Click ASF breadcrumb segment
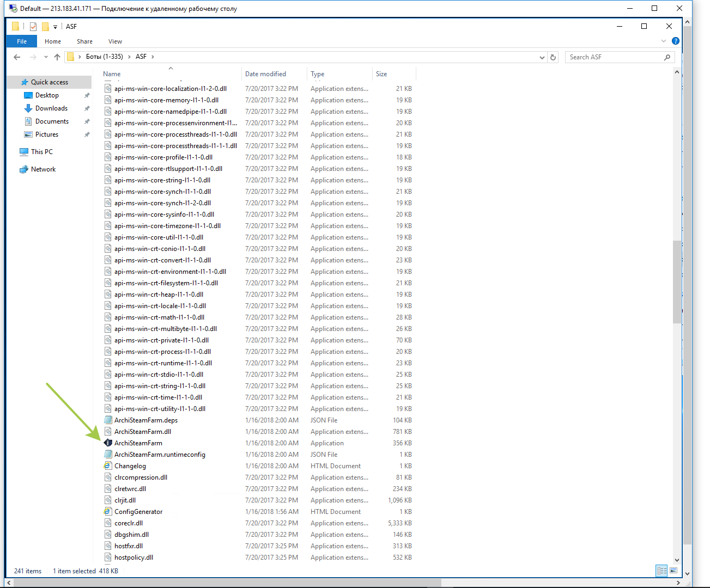 click(141, 57)
